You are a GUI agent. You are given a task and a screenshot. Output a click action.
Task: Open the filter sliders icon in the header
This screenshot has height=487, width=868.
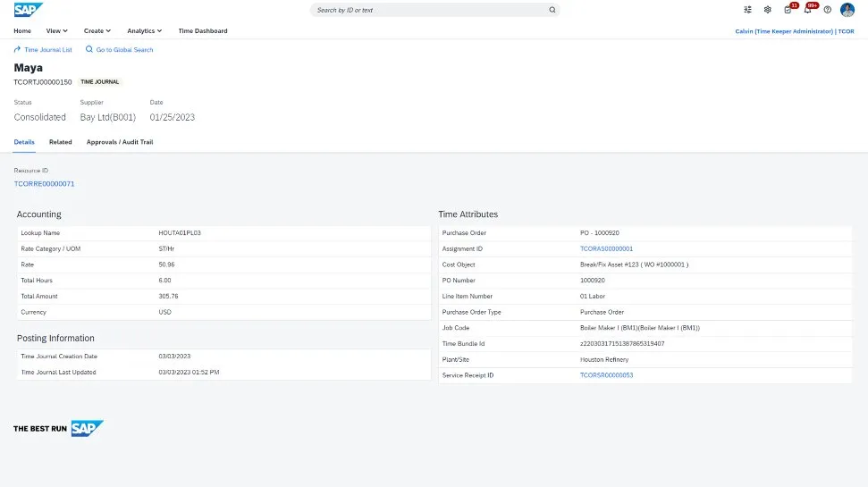[747, 10]
